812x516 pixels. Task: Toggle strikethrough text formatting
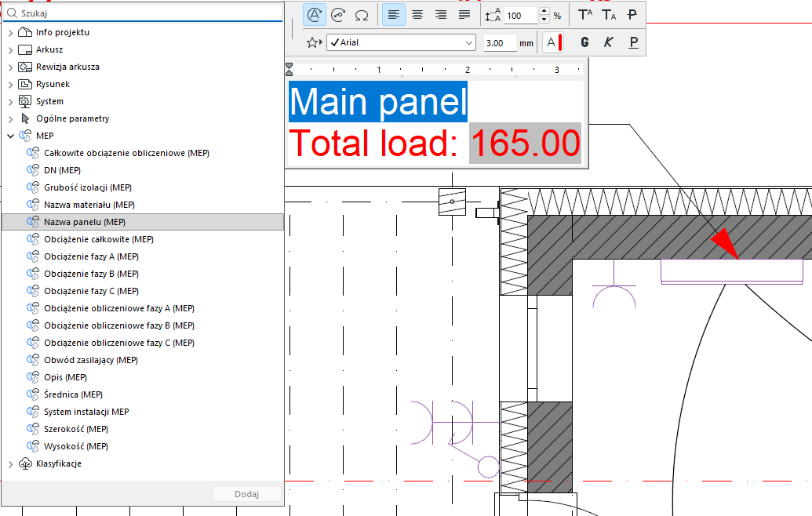[x=632, y=15]
